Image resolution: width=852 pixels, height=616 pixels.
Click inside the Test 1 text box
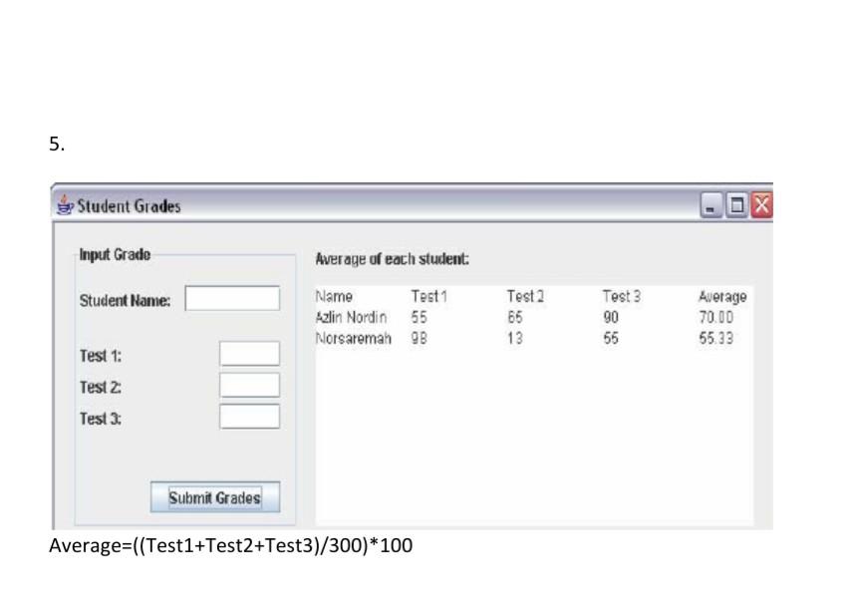tap(248, 353)
